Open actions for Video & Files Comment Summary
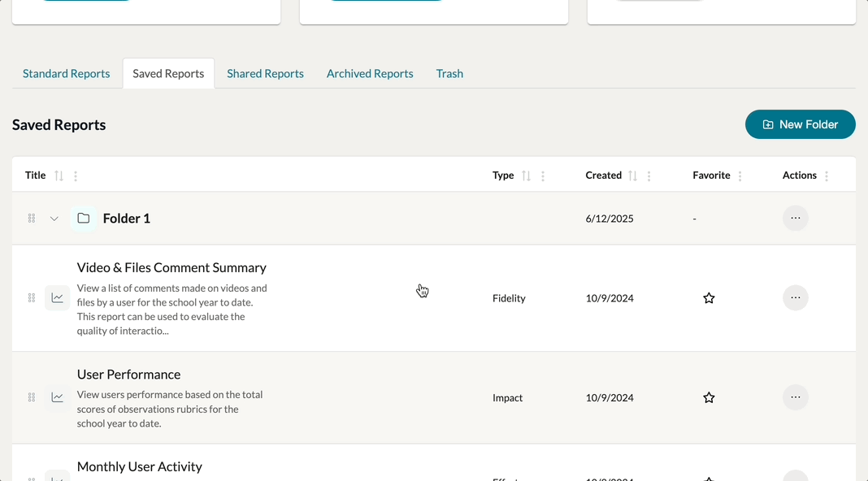Image resolution: width=868 pixels, height=481 pixels. [795, 298]
